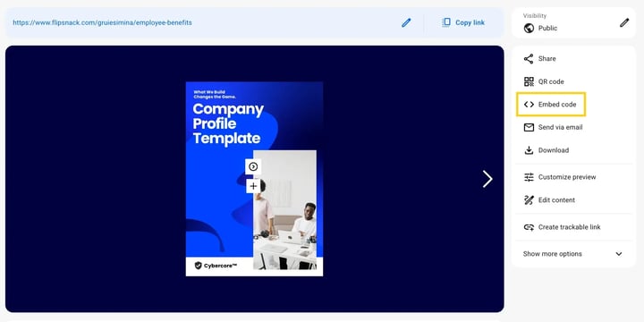
Task: Click the QR code icon
Action: coord(529,81)
